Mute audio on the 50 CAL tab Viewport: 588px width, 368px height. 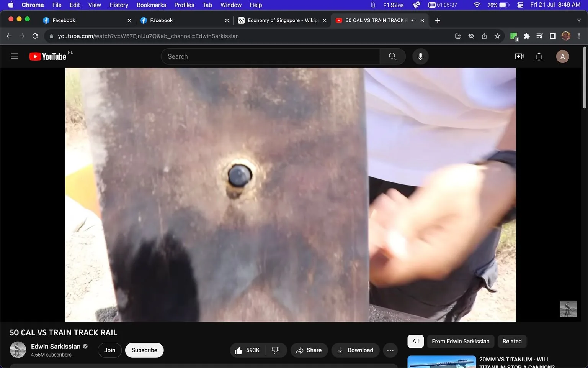(x=413, y=20)
